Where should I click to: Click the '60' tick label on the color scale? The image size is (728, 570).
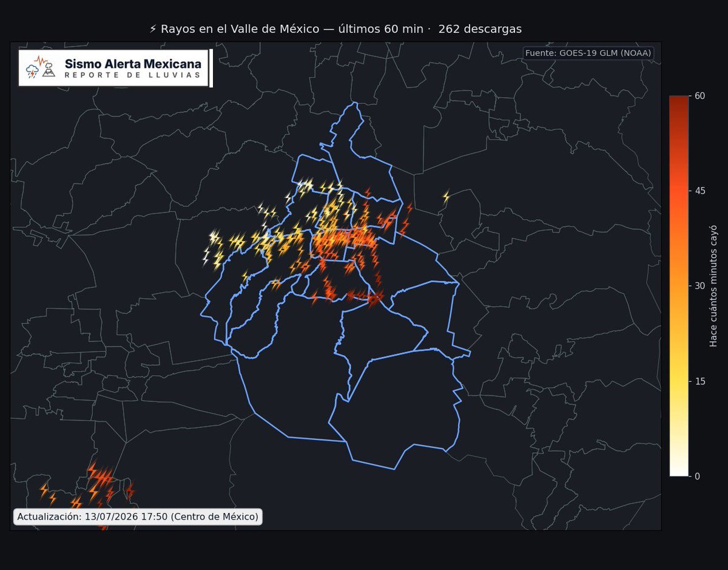700,97
